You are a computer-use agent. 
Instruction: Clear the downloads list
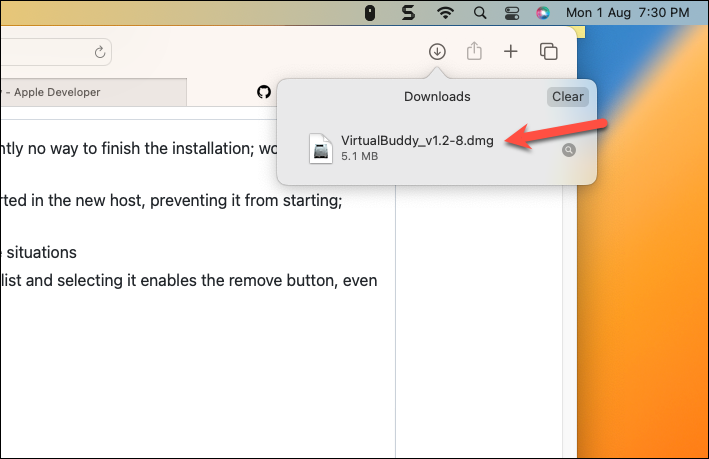tap(567, 97)
